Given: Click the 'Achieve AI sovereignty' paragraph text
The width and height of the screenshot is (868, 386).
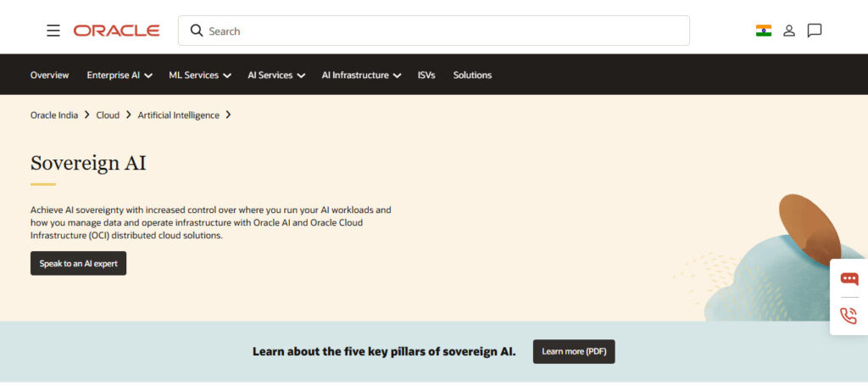Looking at the screenshot, I should pos(211,222).
